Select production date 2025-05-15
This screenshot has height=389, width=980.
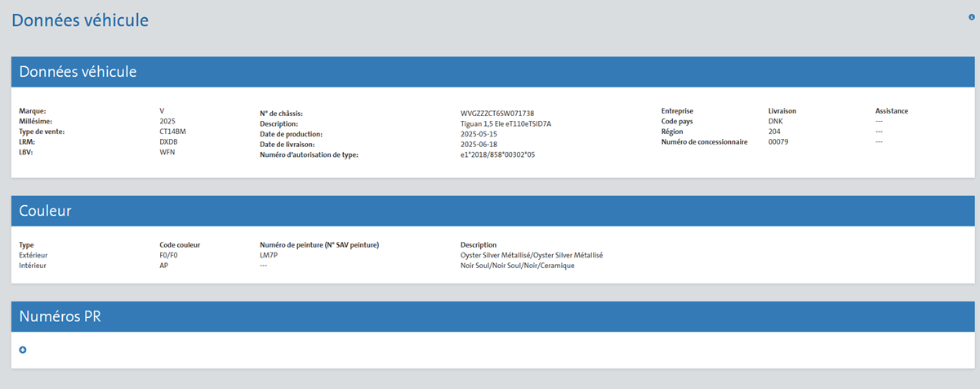(479, 134)
